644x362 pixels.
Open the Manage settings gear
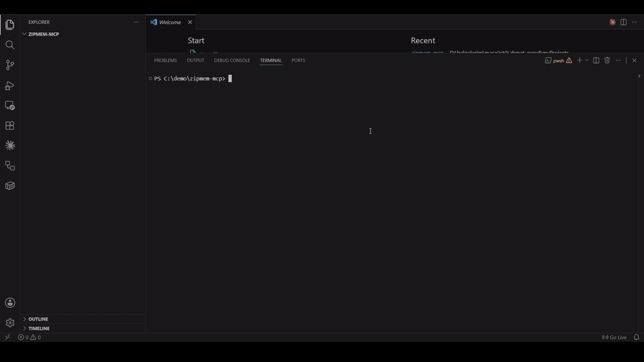pyautogui.click(x=10, y=323)
